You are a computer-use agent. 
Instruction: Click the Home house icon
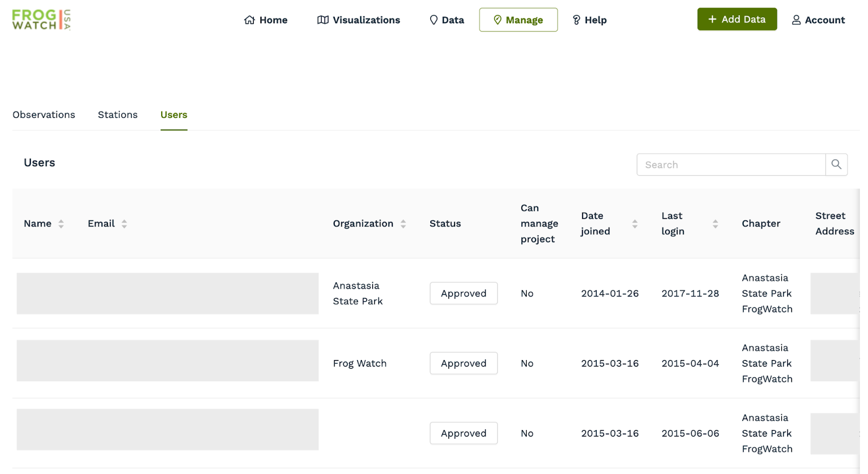[250, 20]
